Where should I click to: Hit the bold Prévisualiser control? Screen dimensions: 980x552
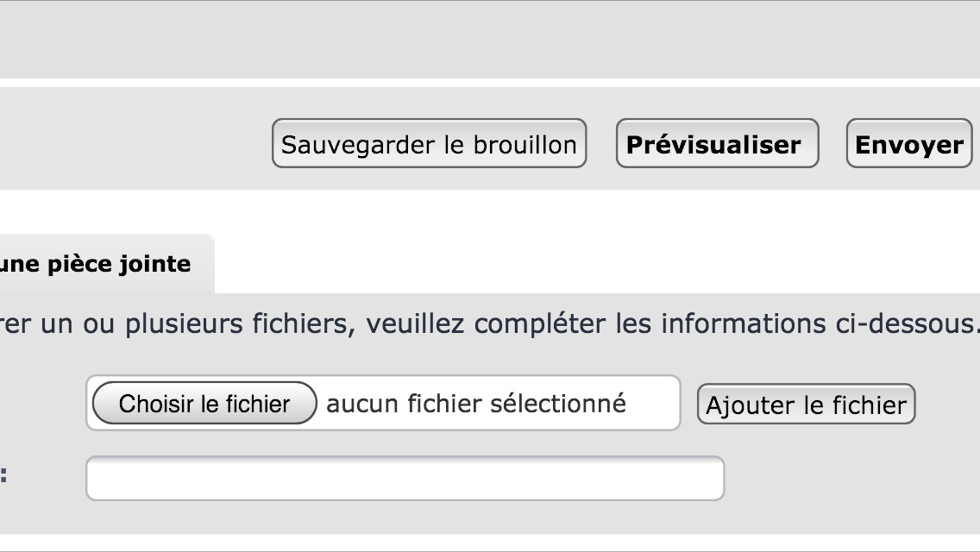coord(716,144)
